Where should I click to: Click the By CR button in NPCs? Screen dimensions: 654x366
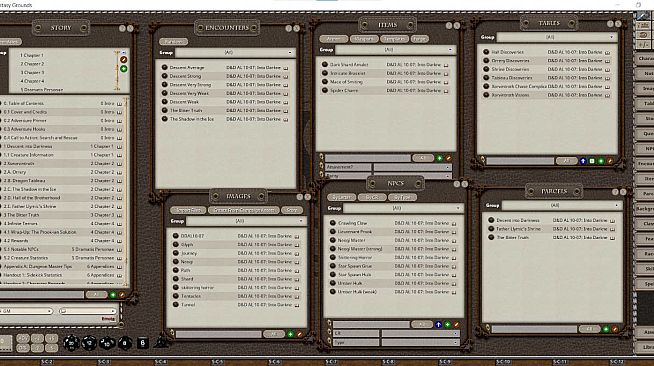(372, 197)
